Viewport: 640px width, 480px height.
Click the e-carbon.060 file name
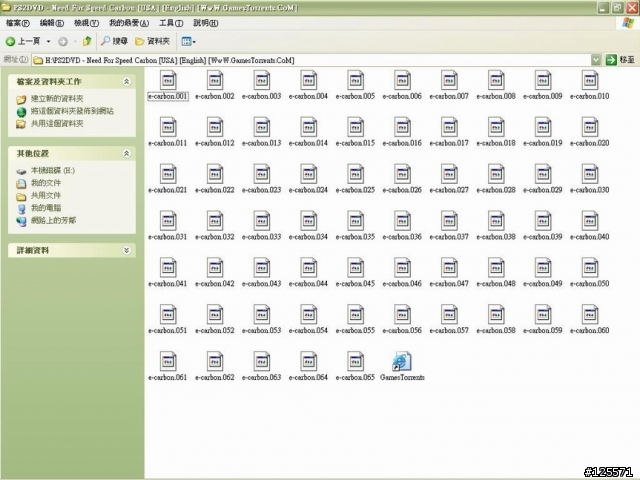(x=590, y=331)
